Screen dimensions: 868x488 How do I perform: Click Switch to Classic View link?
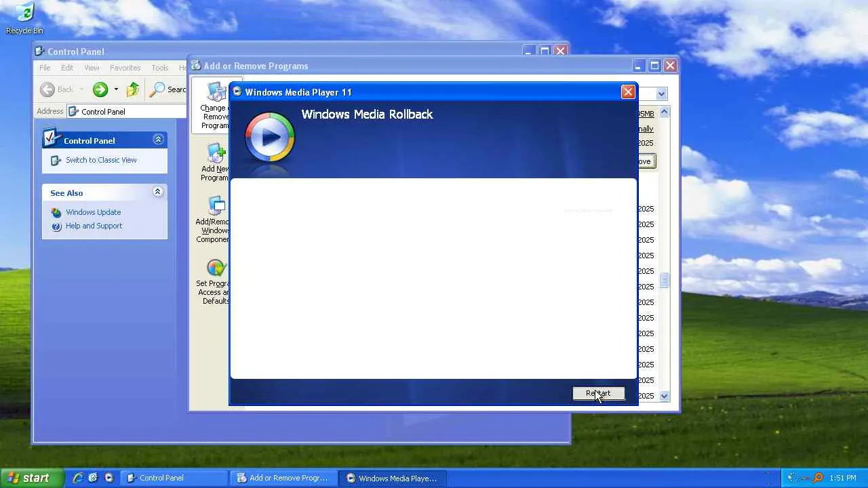pos(101,161)
